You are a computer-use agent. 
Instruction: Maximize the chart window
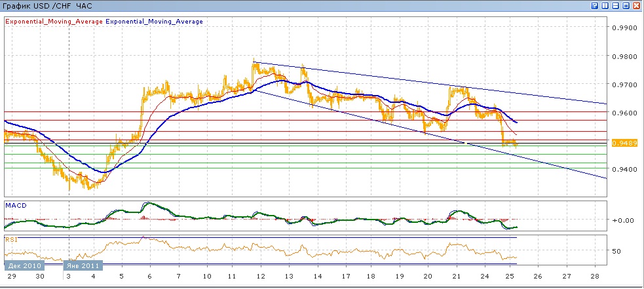pos(626,6)
